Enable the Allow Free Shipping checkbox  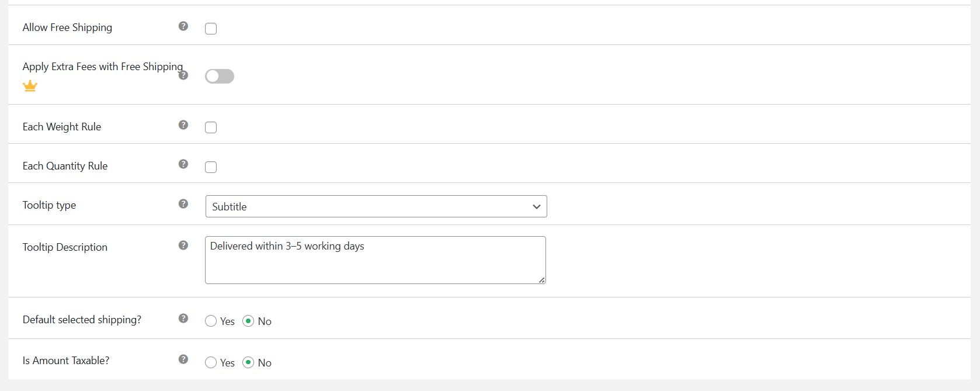click(x=210, y=28)
